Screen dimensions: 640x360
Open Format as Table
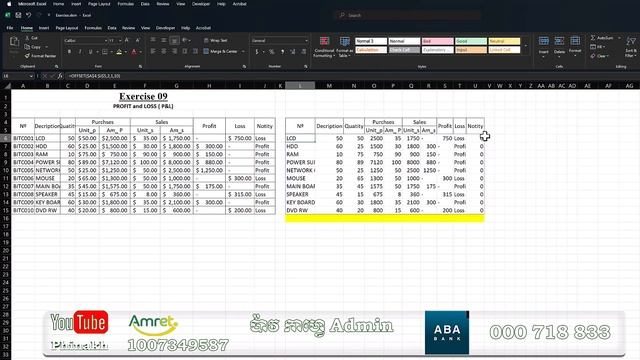pyautogui.click(x=345, y=47)
